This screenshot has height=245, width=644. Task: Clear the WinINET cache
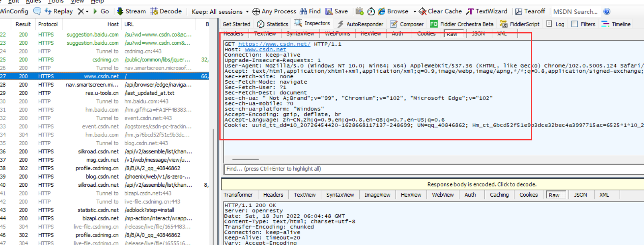pos(440,11)
